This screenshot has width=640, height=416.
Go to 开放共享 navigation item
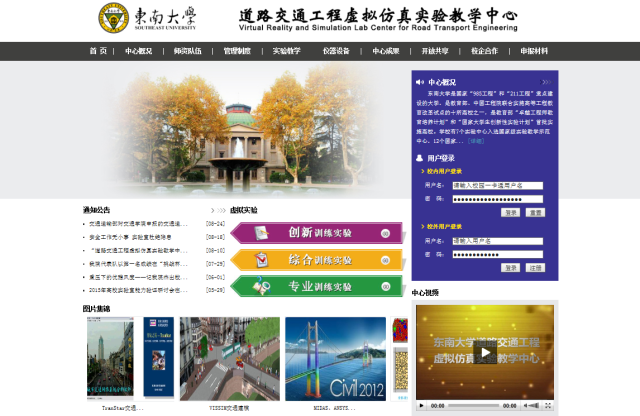435,51
